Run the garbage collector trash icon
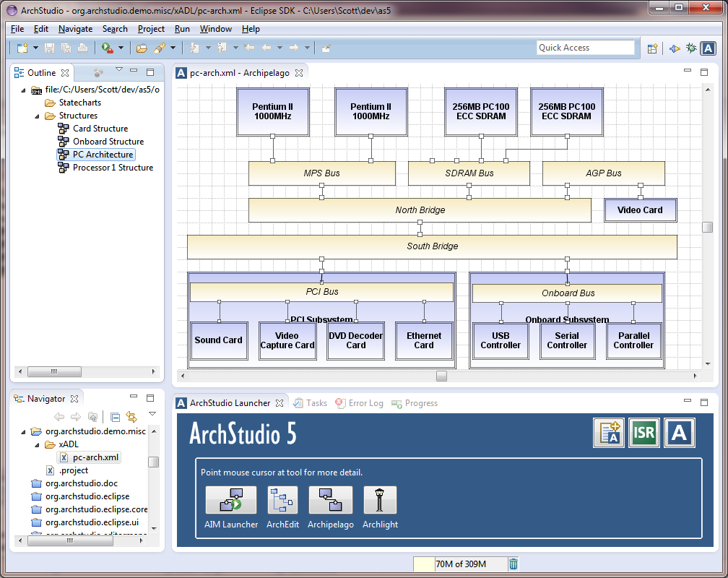 (513, 564)
